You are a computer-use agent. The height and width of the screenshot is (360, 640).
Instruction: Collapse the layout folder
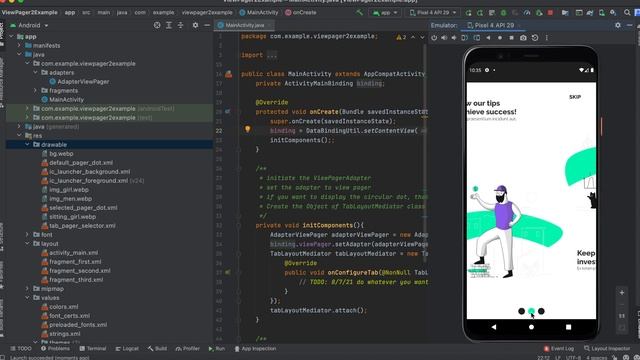pos(27,244)
